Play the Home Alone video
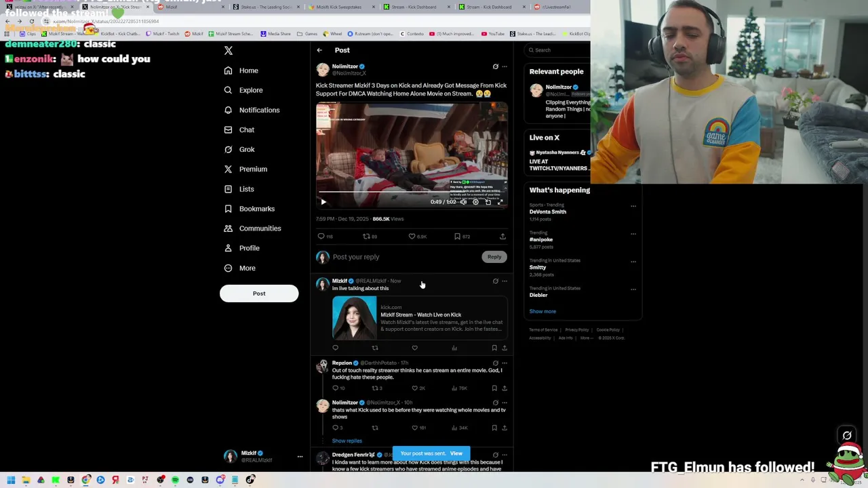 (x=323, y=201)
